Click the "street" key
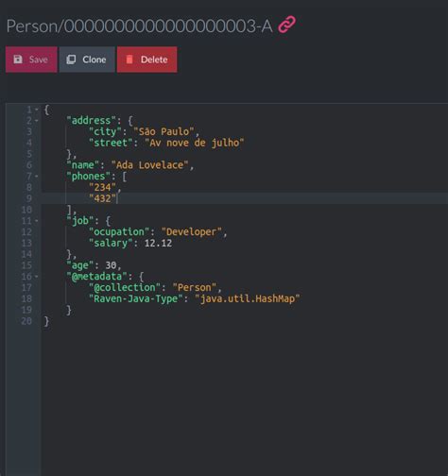This screenshot has height=476, width=448. pos(111,143)
